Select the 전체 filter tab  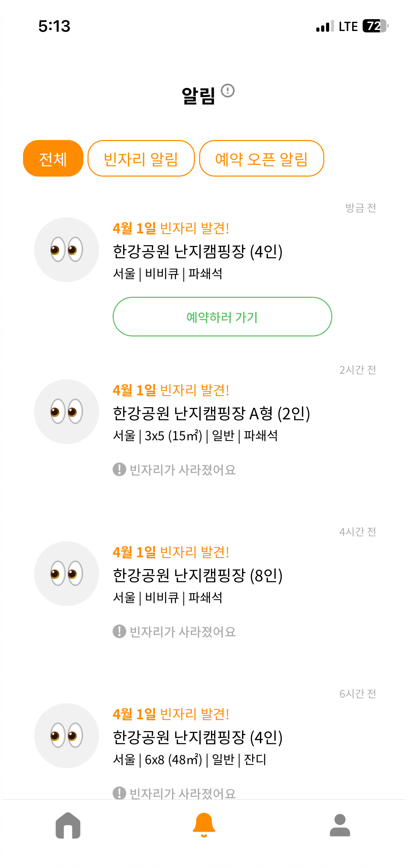[x=53, y=158]
